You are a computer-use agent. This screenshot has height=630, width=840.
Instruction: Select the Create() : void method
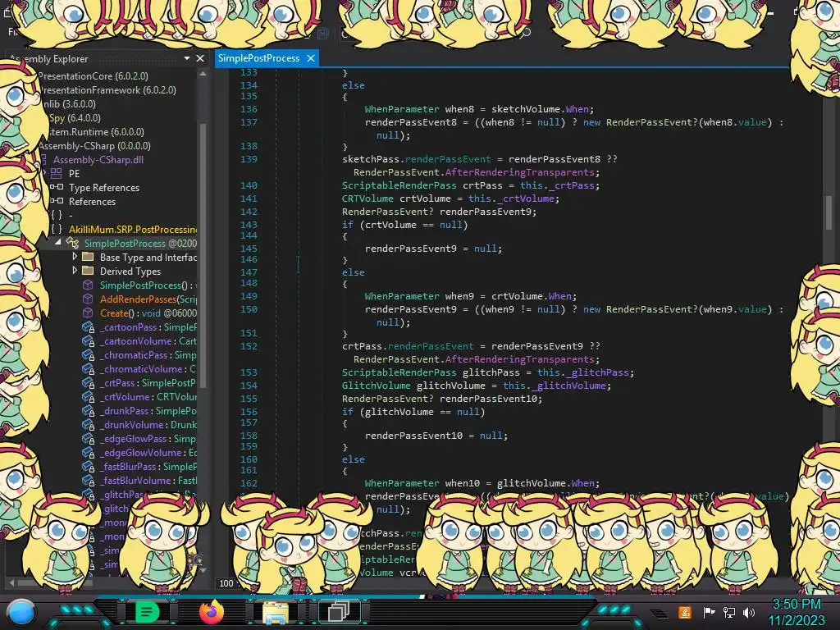148,313
